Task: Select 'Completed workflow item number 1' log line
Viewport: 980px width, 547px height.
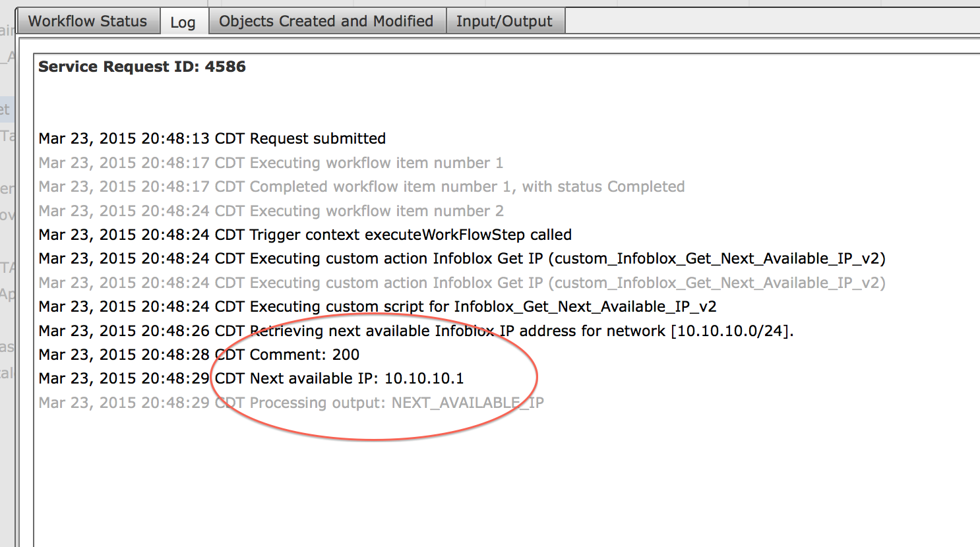Action: (361, 187)
